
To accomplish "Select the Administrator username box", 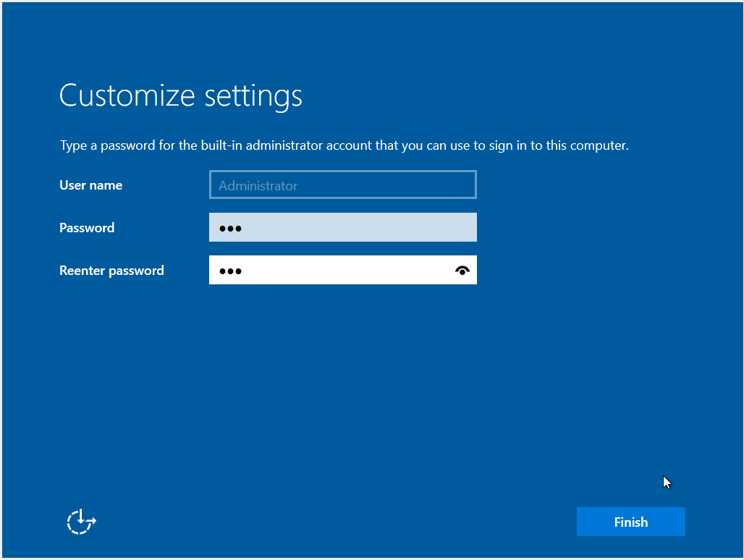I will click(x=342, y=184).
